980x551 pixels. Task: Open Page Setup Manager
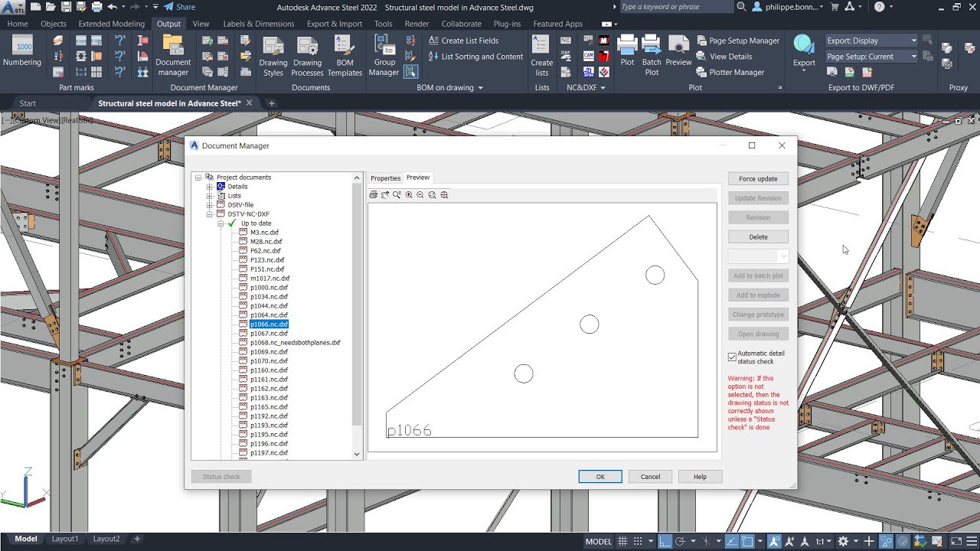coord(738,41)
